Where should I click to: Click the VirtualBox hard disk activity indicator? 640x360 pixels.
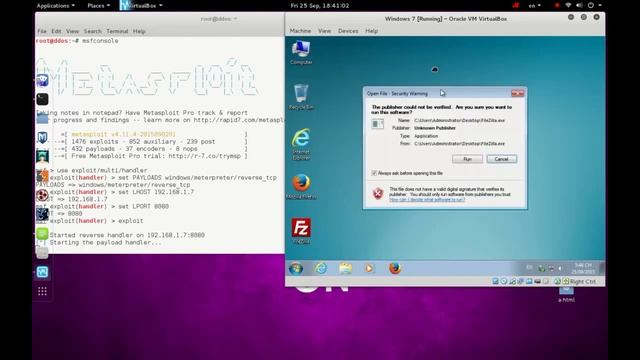tap(495, 281)
